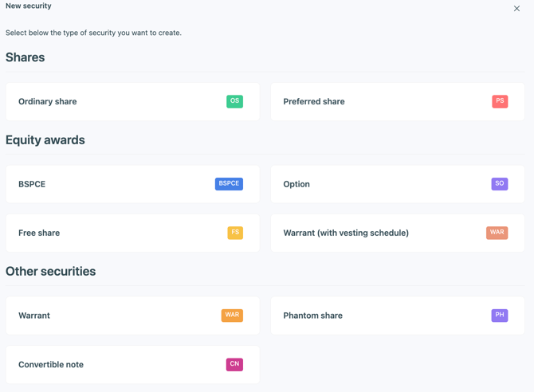The width and height of the screenshot is (534, 392).
Task: Choose Preferred share option
Action: click(314, 102)
